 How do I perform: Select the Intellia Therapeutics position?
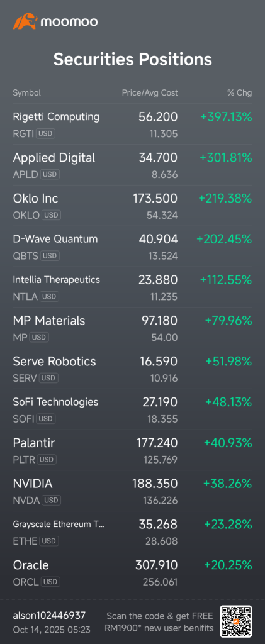click(x=132, y=287)
